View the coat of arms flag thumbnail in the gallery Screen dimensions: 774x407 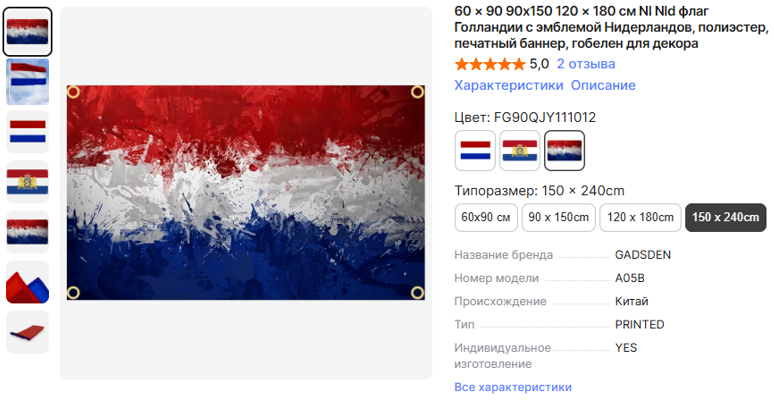pyautogui.click(x=28, y=182)
